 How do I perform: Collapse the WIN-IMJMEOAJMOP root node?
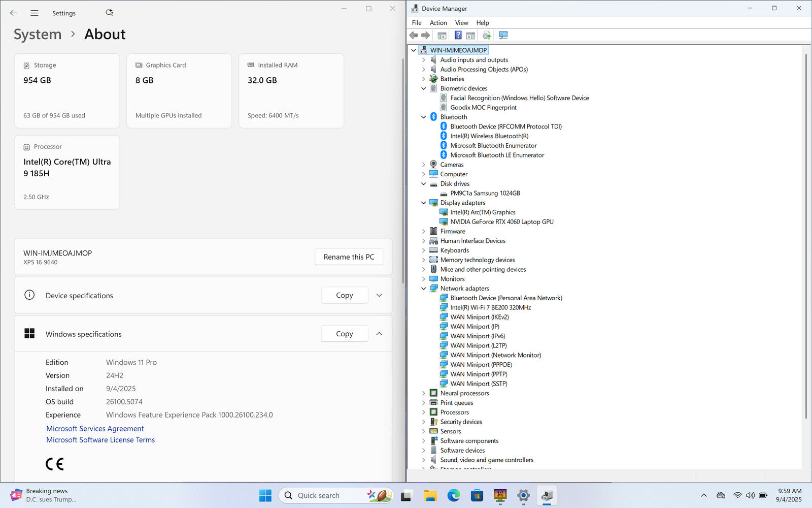click(414, 50)
